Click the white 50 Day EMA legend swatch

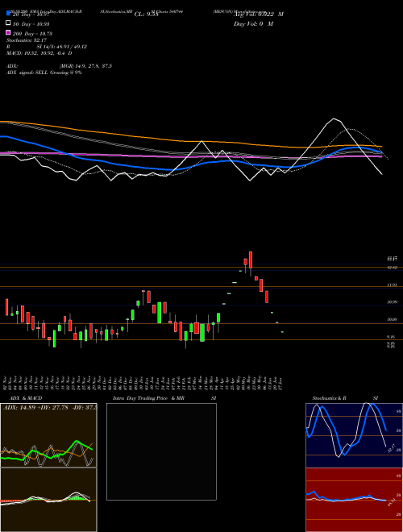(9, 23)
